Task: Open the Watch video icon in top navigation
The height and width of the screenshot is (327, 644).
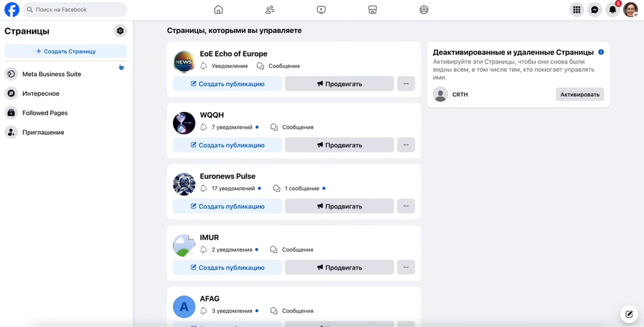Action: point(321,9)
